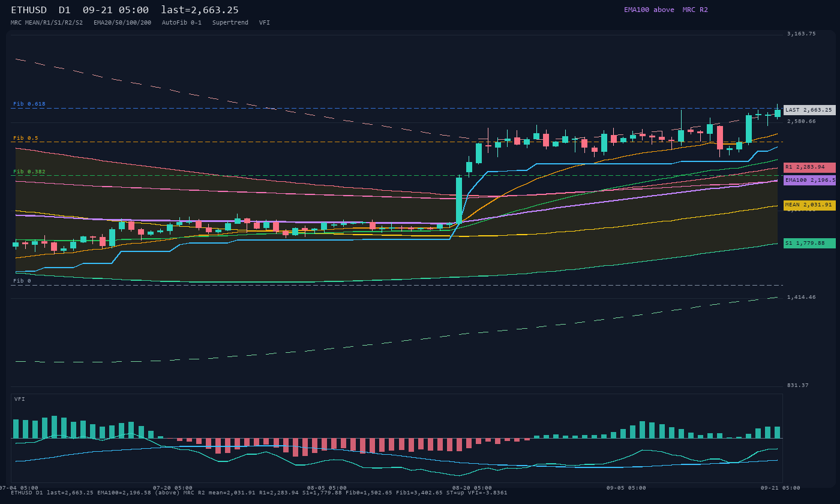The image size is (840, 504).
Task: Click the "Fib 0" level label
Action: [22, 281]
